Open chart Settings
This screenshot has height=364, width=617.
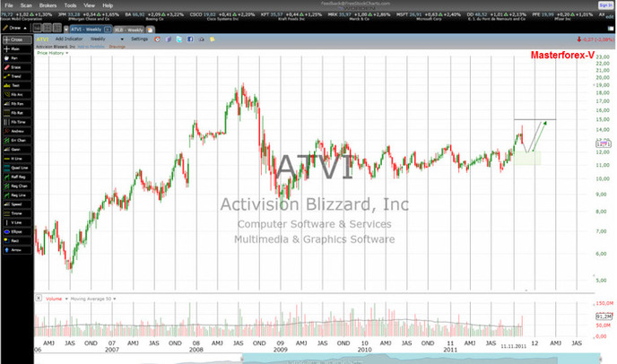[x=139, y=39]
